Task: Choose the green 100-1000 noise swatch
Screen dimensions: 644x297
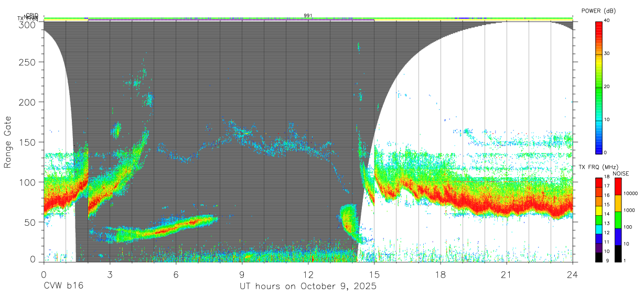Action: click(x=618, y=220)
